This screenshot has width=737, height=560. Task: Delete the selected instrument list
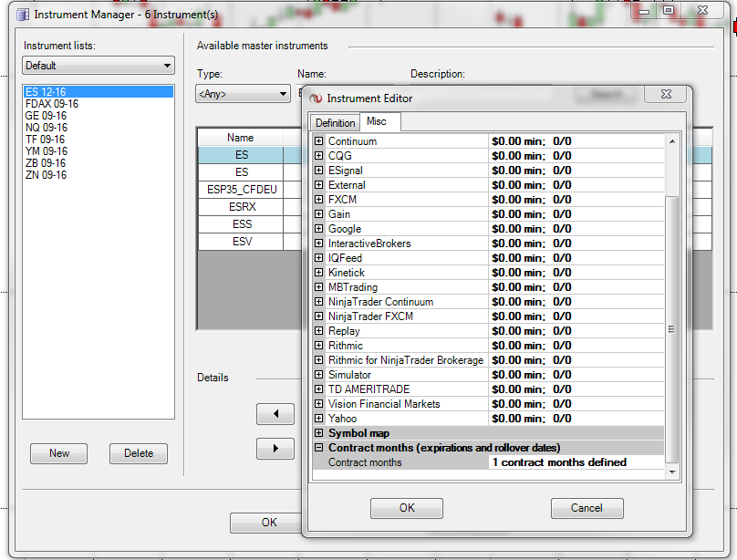139,453
